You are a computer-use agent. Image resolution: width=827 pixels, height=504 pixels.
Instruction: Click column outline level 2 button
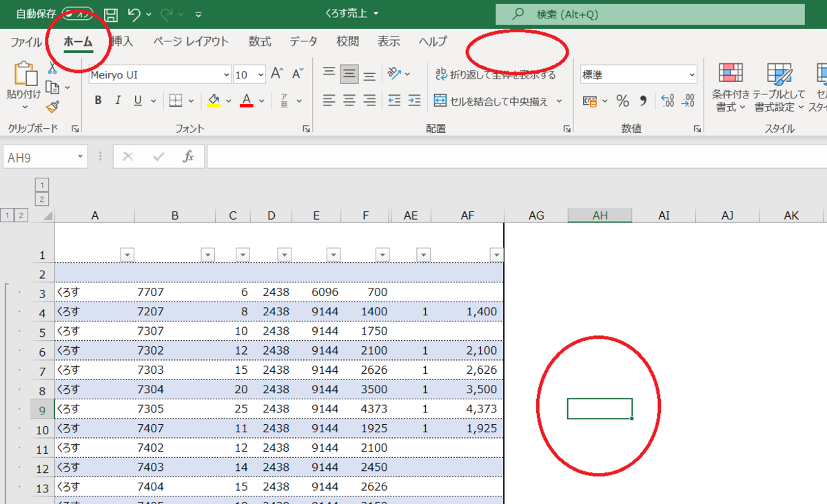pyautogui.click(x=42, y=200)
